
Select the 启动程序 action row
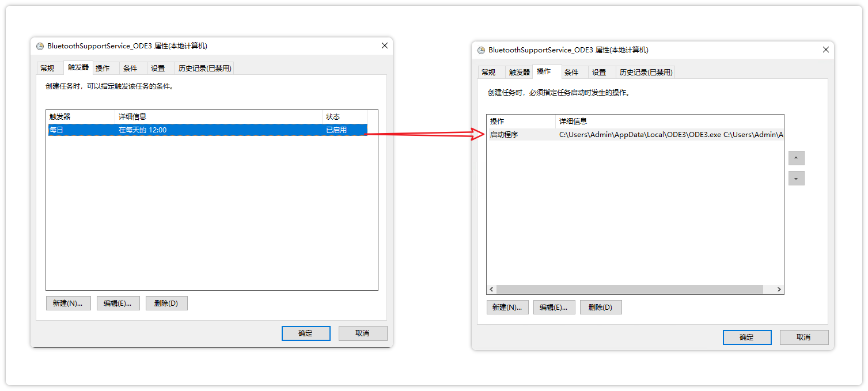pyautogui.click(x=634, y=135)
